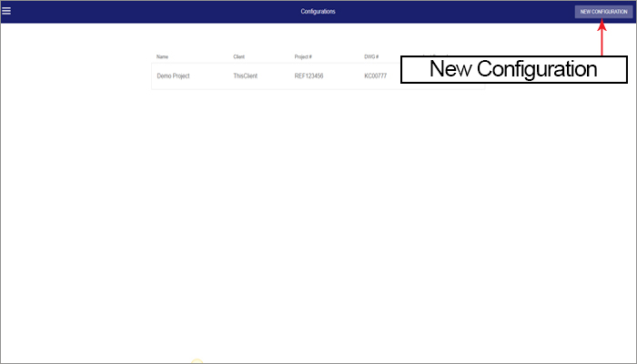Click the Configurations page title
This screenshot has height=364, width=637.
coord(318,12)
